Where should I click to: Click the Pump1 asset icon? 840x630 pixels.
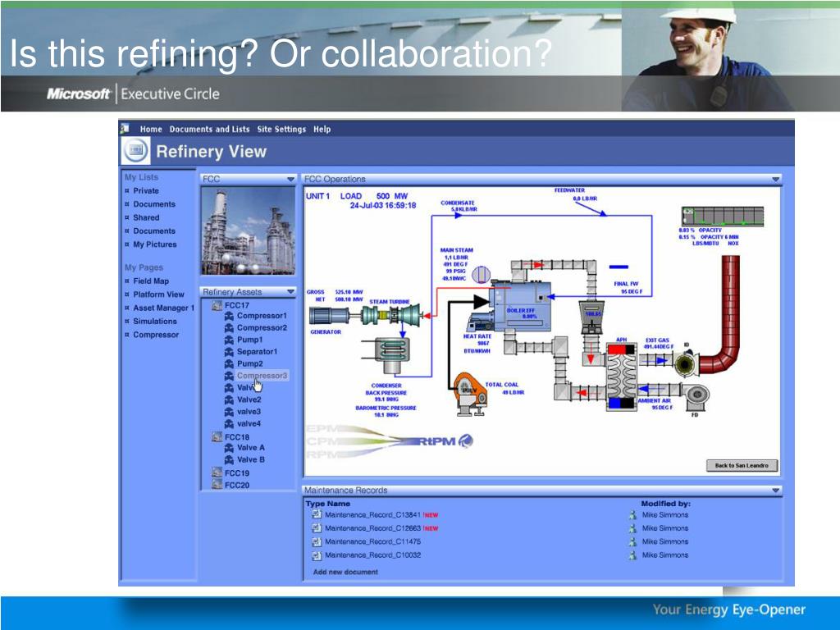point(229,340)
